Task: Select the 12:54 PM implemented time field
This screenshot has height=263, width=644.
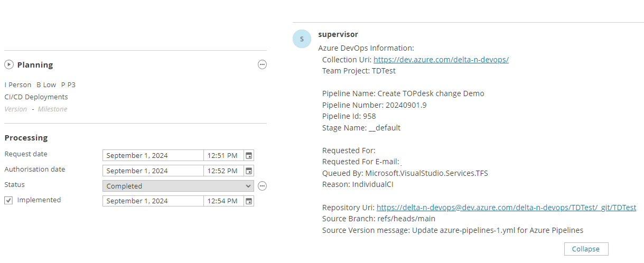Action: [223, 201]
